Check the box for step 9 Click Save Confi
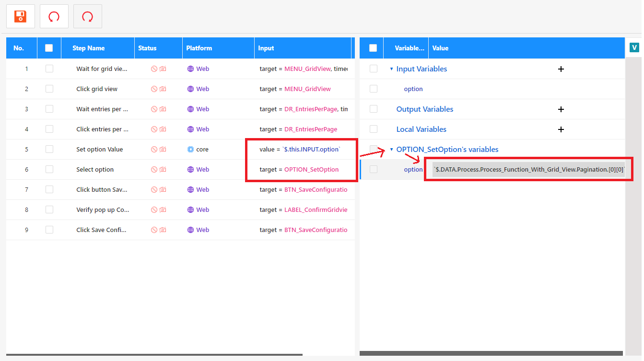The height and width of the screenshot is (361, 644). click(49, 230)
